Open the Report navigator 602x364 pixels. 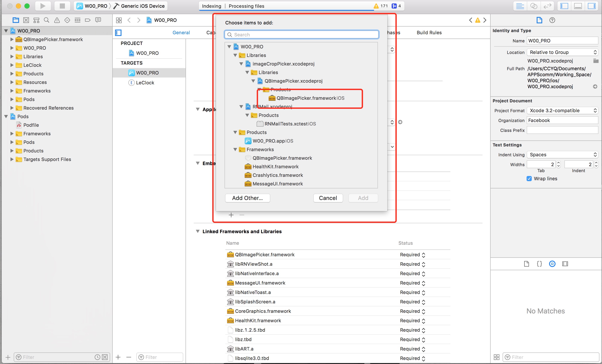(x=98, y=20)
